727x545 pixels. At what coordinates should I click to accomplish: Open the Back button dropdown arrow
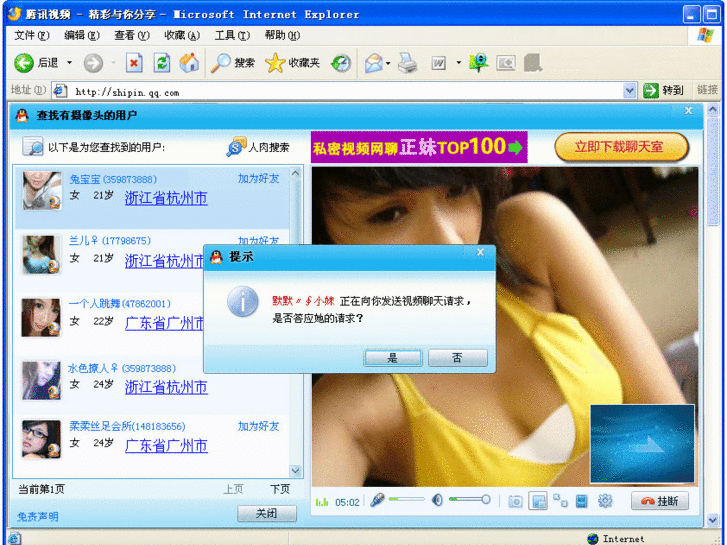(x=70, y=63)
